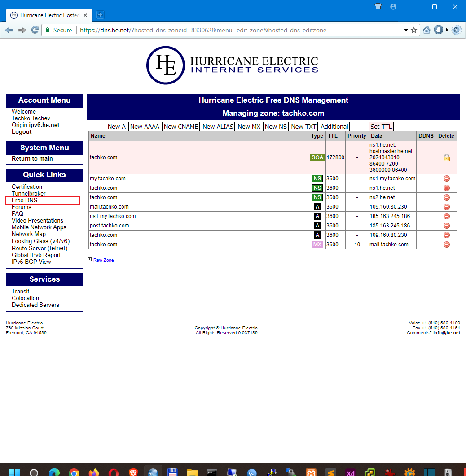Delete the ns2.he.net NS record
Viewport: 466px width, 476px height.
447,197
